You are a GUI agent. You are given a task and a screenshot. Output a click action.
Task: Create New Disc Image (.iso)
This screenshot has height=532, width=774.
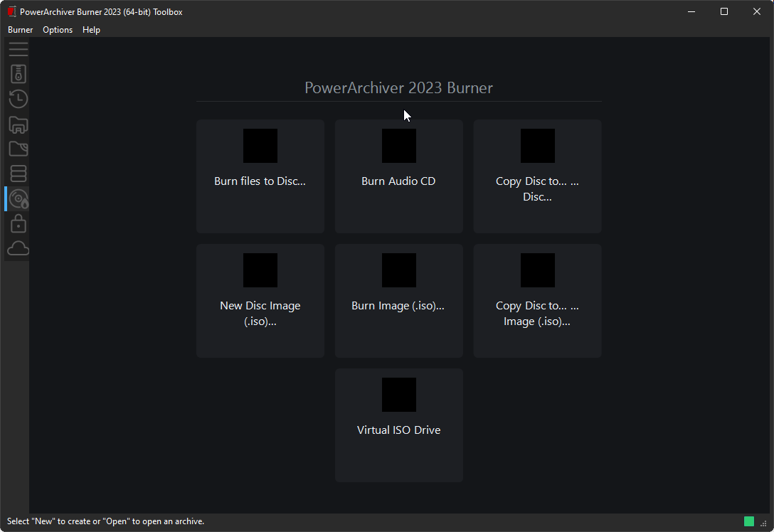(260, 301)
